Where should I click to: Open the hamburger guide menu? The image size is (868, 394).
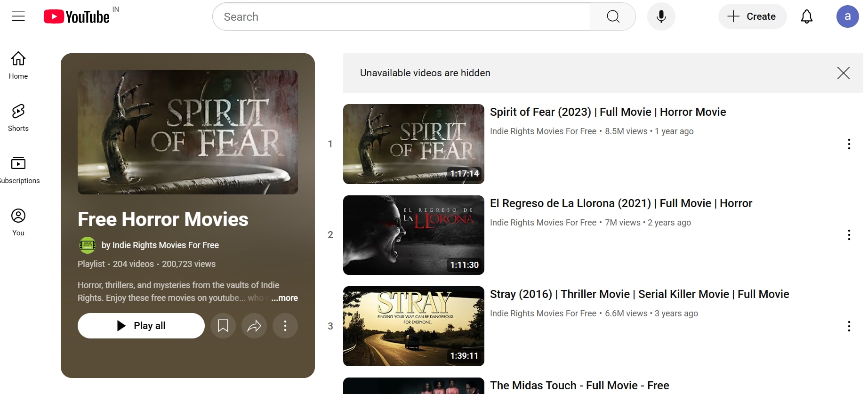(x=18, y=16)
